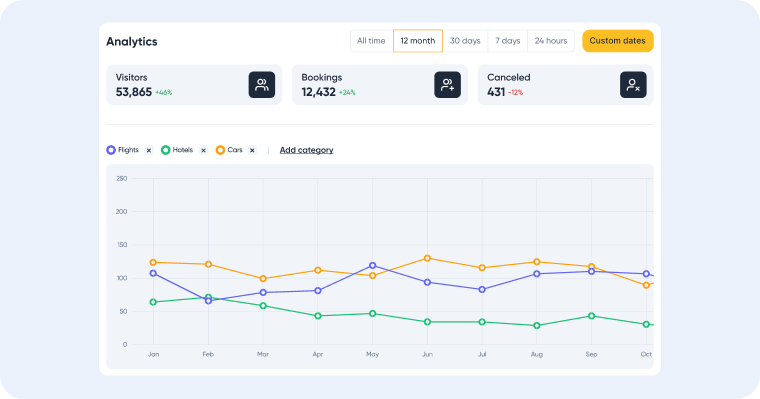Click the Bookings count 12,432
760x399 pixels.
coord(318,92)
